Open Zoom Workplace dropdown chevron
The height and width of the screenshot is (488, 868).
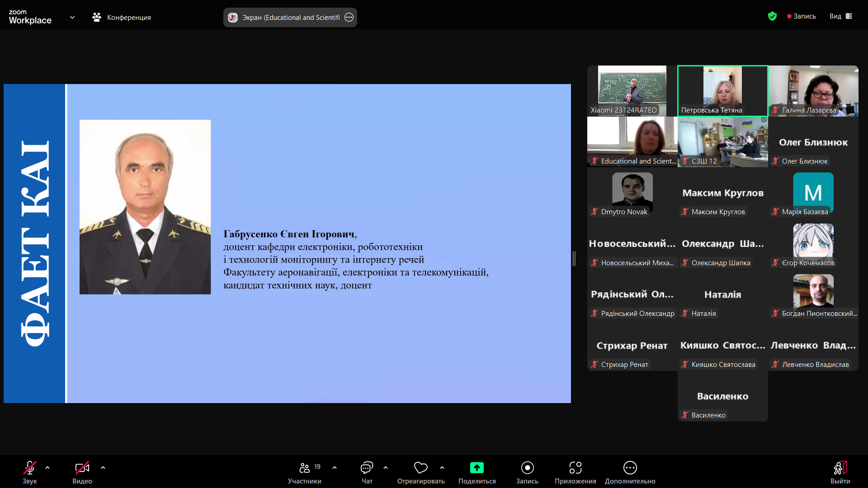point(72,18)
